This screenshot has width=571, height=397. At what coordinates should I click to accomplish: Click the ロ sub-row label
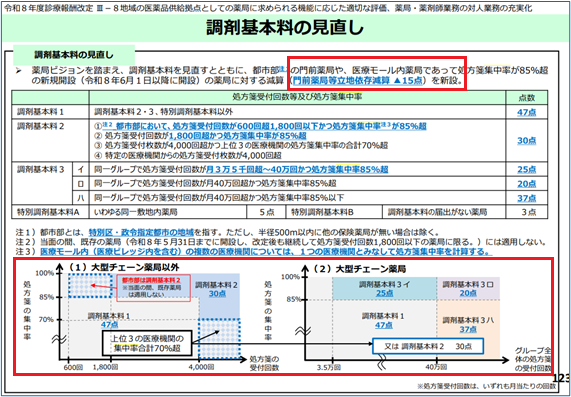(x=80, y=184)
